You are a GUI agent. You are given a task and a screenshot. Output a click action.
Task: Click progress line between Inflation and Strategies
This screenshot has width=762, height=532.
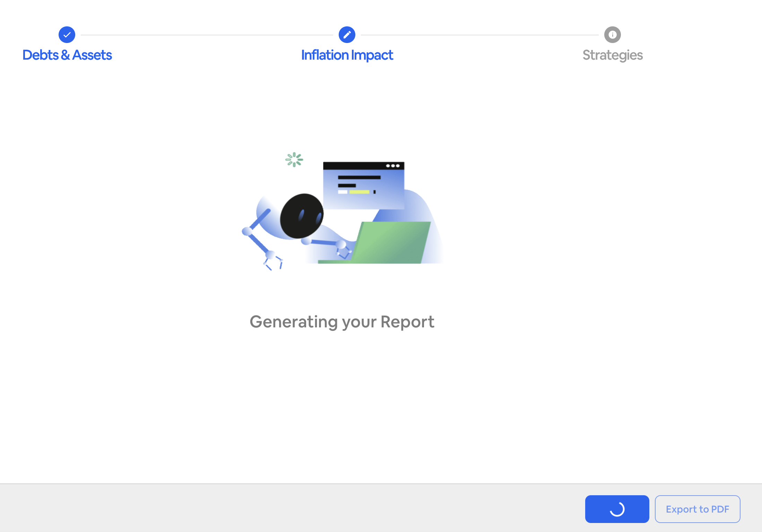(x=479, y=35)
